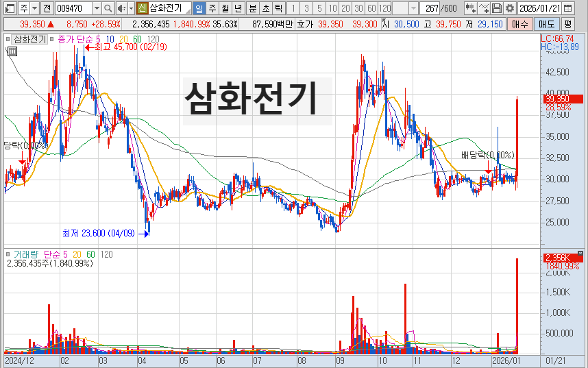Click the 전 button
The image size is (588, 368).
(47, 8)
